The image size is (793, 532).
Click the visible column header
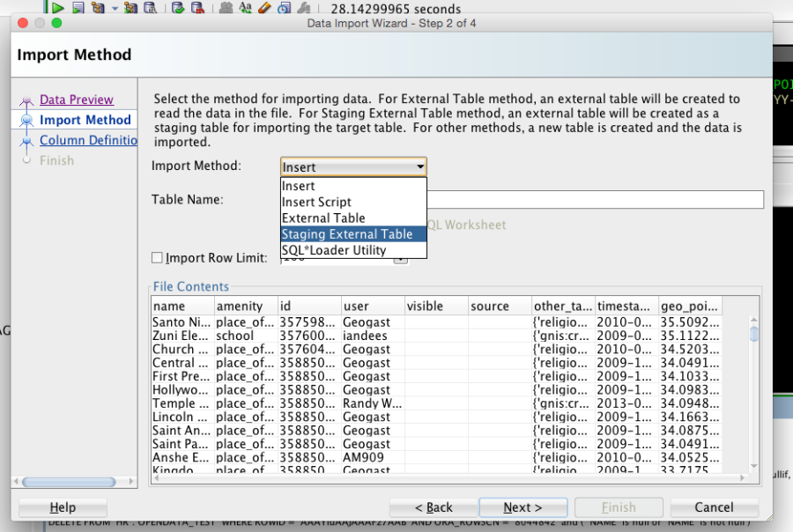(x=437, y=306)
